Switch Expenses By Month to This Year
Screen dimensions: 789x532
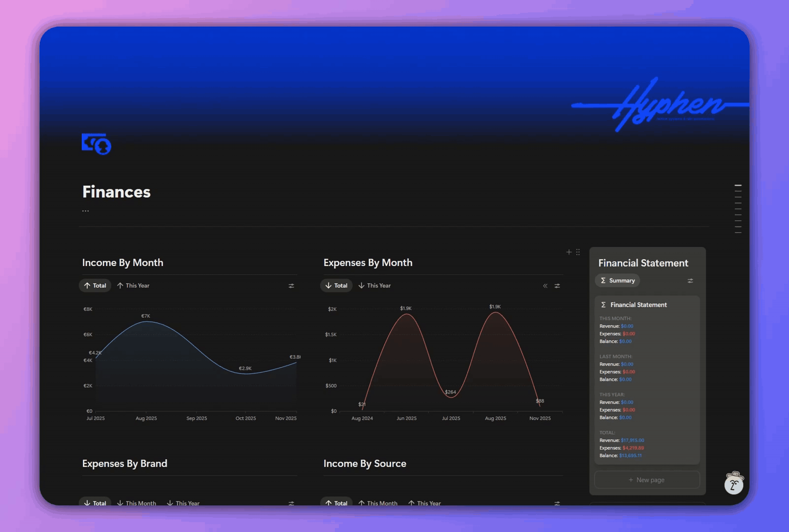click(375, 286)
